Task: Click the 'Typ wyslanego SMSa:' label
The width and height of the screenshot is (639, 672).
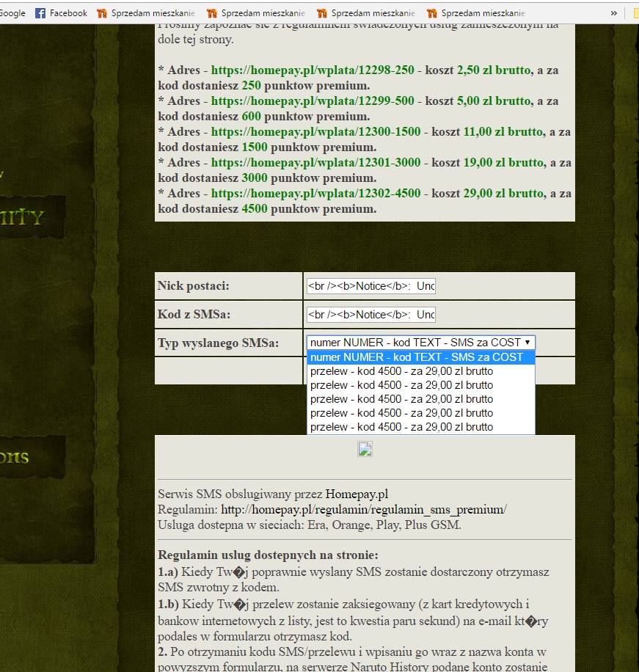Action: click(218, 343)
